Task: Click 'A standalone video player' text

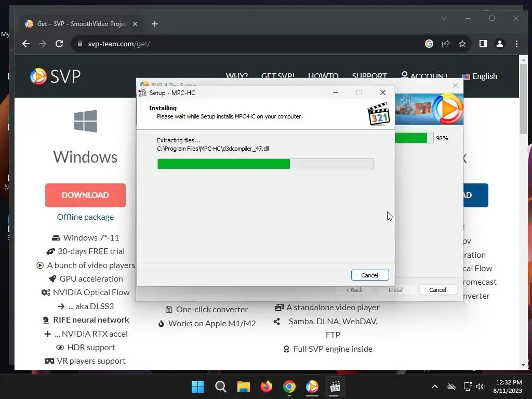Action: (333, 308)
